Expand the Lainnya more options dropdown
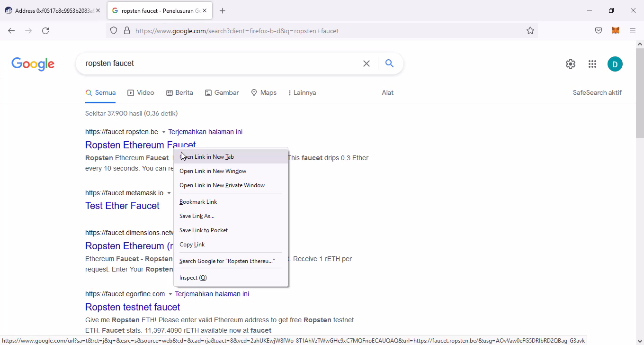Viewport: 644px width, 345px height. 302,92
